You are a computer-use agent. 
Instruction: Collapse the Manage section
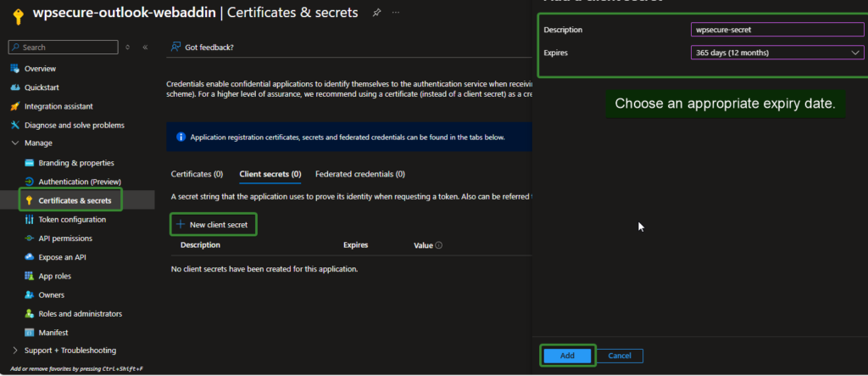pos(14,143)
